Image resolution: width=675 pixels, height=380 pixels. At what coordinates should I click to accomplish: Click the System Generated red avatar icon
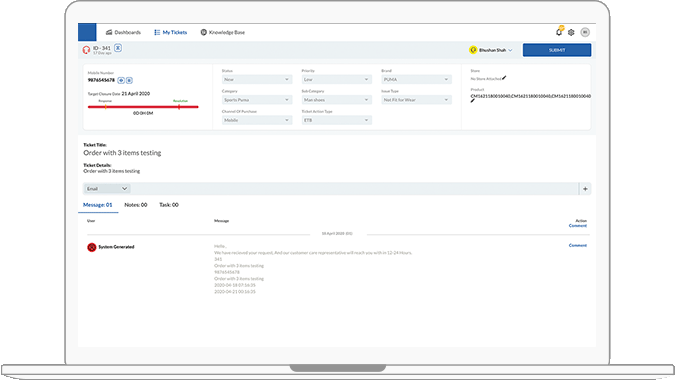point(91,247)
